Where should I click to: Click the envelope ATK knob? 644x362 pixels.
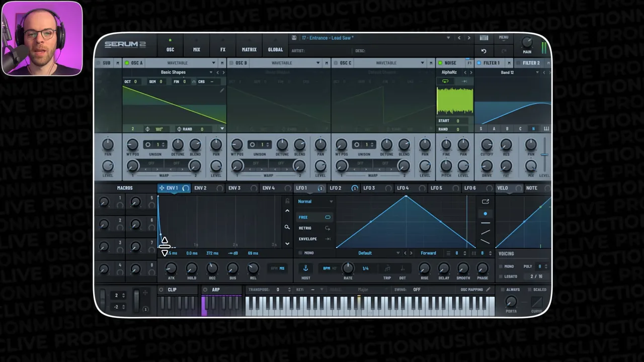[171, 268]
